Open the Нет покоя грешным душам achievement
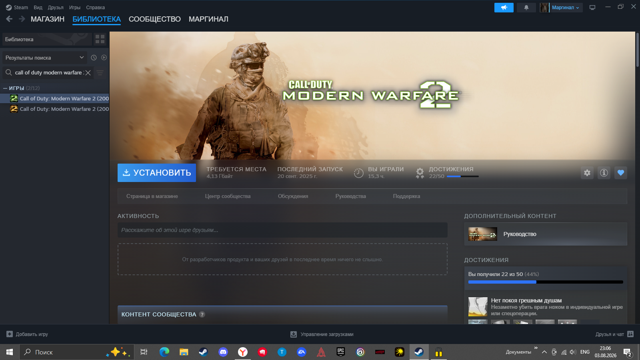Image resolution: width=640 pixels, height=360 pixels. pyautogui.click(x=545, y=307)
